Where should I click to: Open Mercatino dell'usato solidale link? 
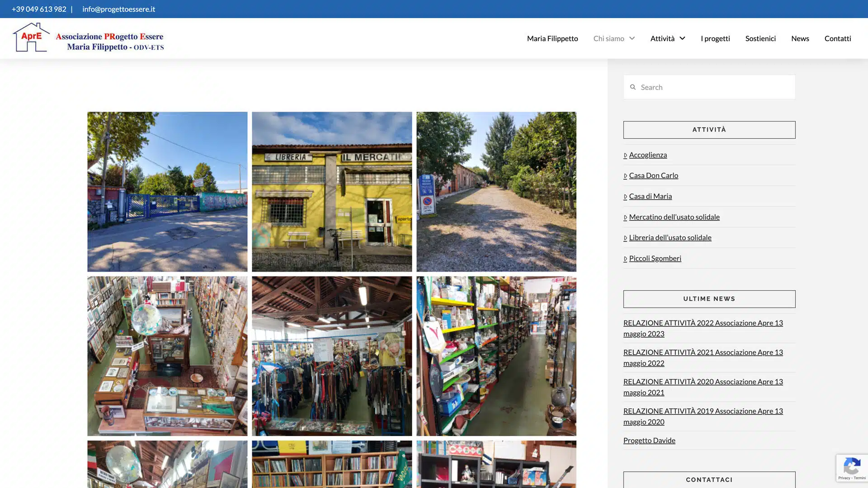click(x=674, y=217)
